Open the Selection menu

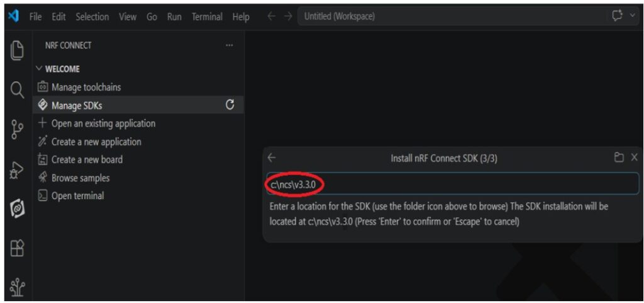(92, 17)
